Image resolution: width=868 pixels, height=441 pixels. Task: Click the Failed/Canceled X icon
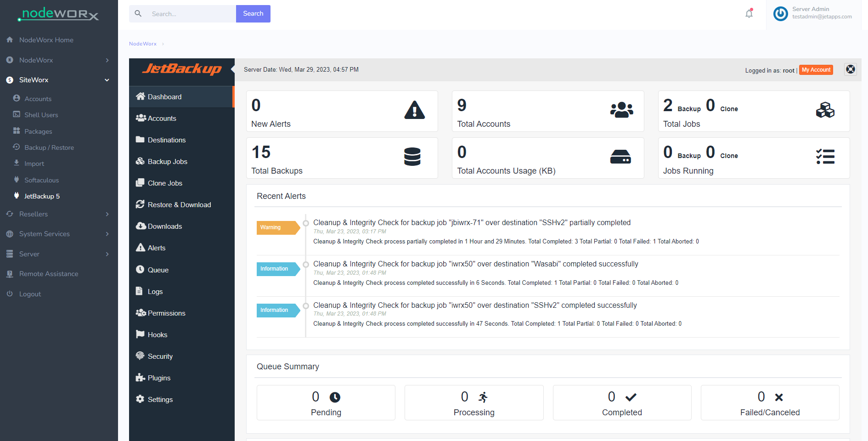(779, 397)
